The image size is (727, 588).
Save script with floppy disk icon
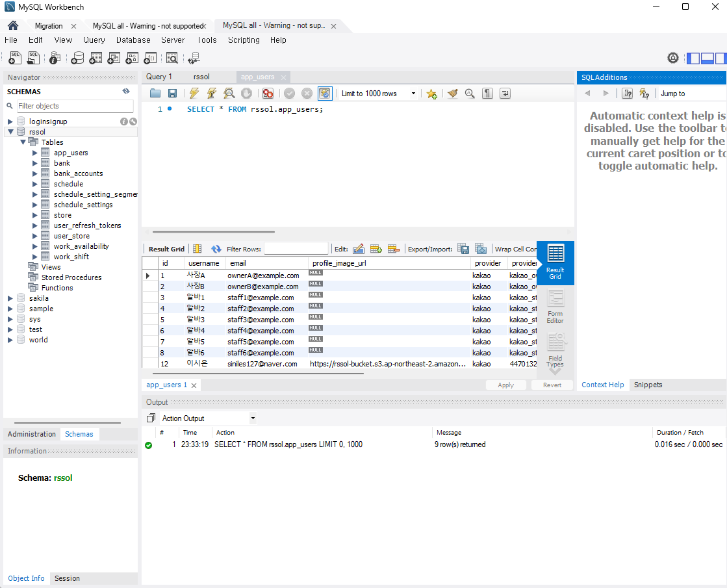[x=172, y=94]
